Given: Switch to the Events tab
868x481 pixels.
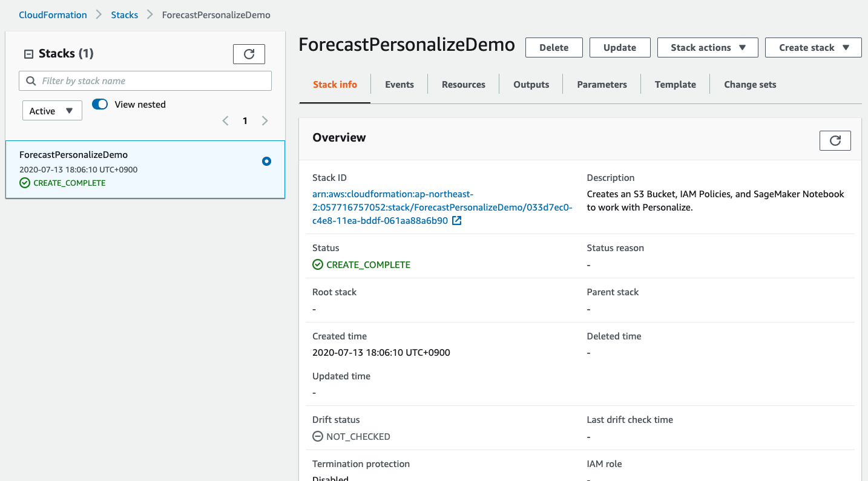Looking at the screenshot, I should click(399, 85).
